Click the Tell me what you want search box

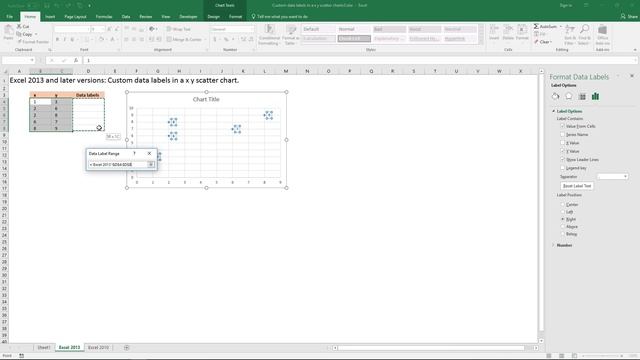coord(280,17)
